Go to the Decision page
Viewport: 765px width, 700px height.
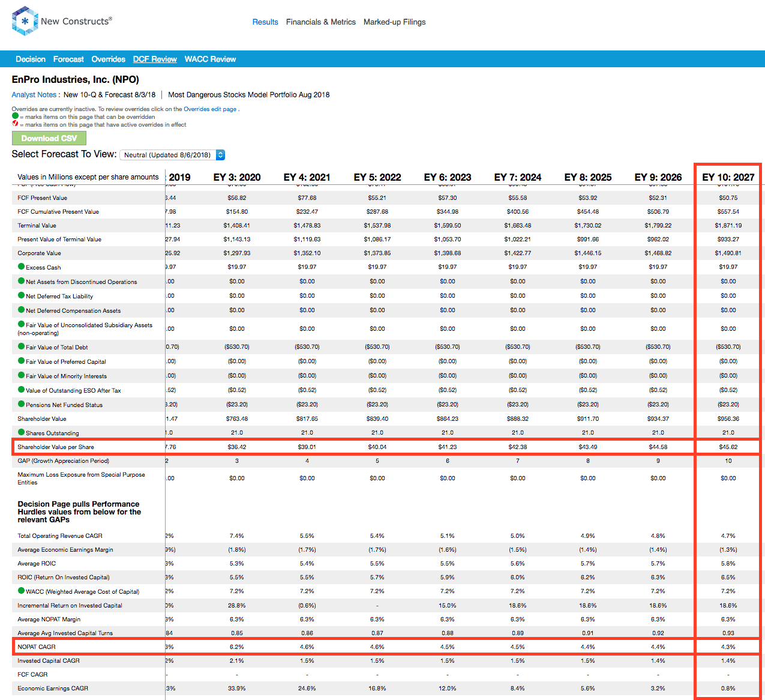(31, 59)
